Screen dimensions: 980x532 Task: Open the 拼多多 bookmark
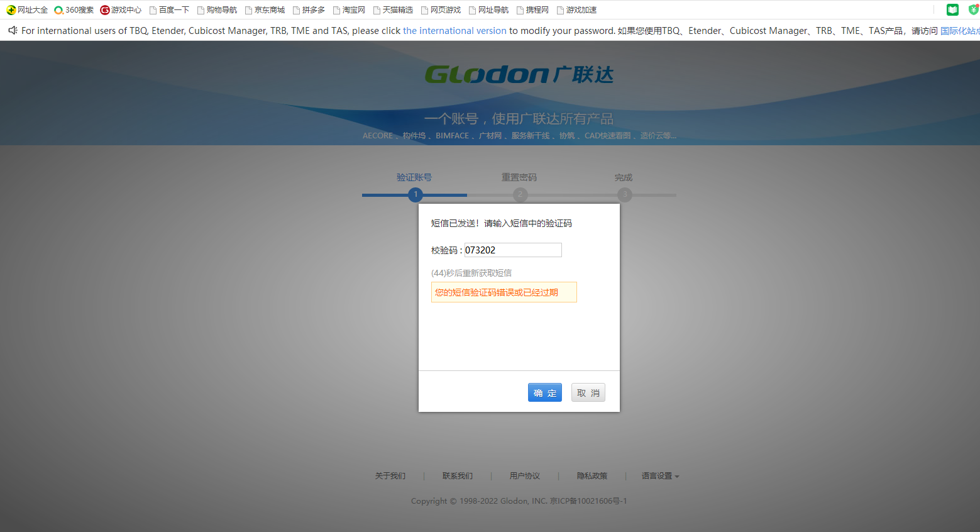pos(309,10)
